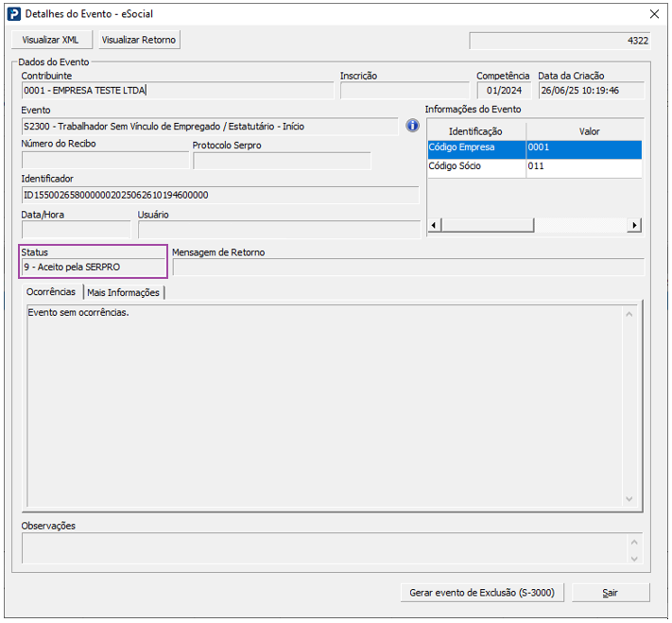Select the Código Sócio row
The height and width of the screenshot is (623, 672).
coord(534,166)
